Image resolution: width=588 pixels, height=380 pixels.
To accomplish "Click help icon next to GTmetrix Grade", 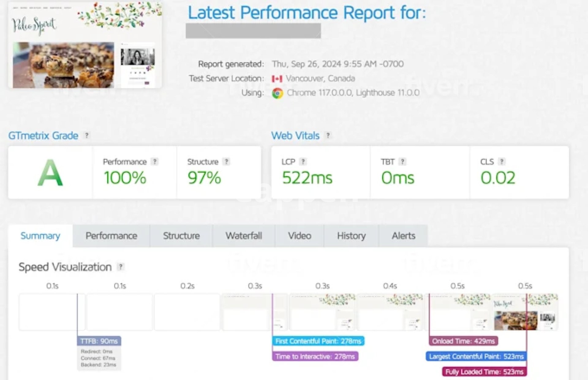I will tap(87, 135).
